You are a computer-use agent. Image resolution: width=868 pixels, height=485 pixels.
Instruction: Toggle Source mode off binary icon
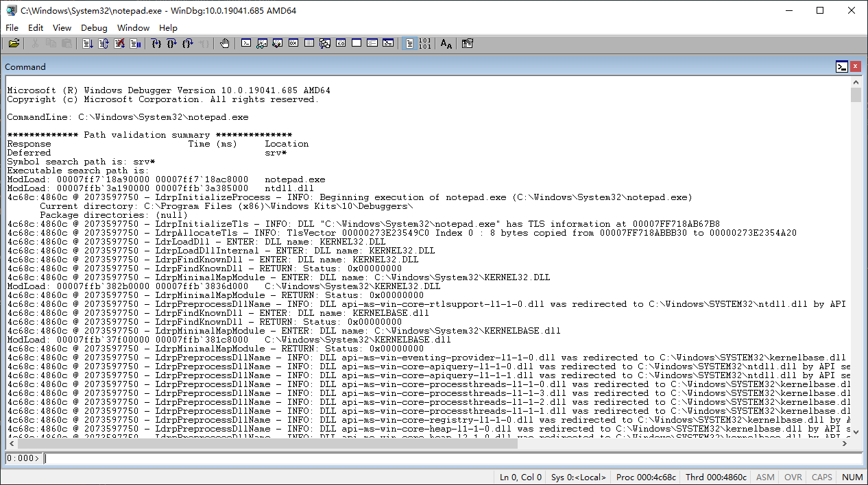pyautogui.click(x=425, y=43)
